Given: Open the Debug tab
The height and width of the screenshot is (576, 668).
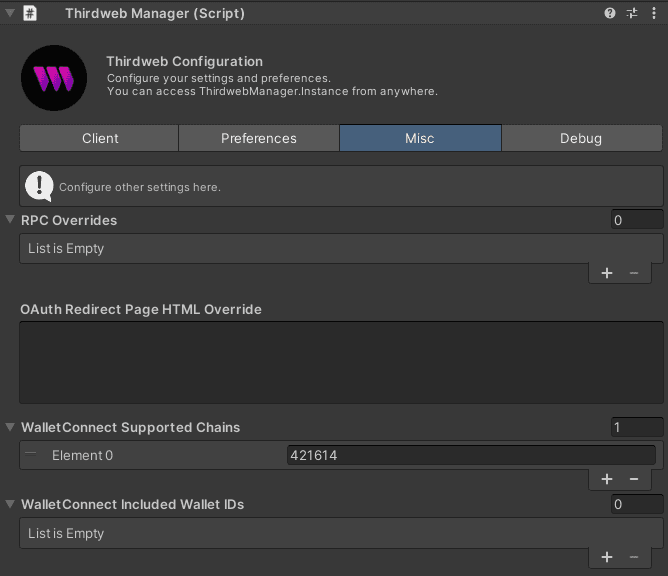Looking at the screenshot, I should (581, 138).
